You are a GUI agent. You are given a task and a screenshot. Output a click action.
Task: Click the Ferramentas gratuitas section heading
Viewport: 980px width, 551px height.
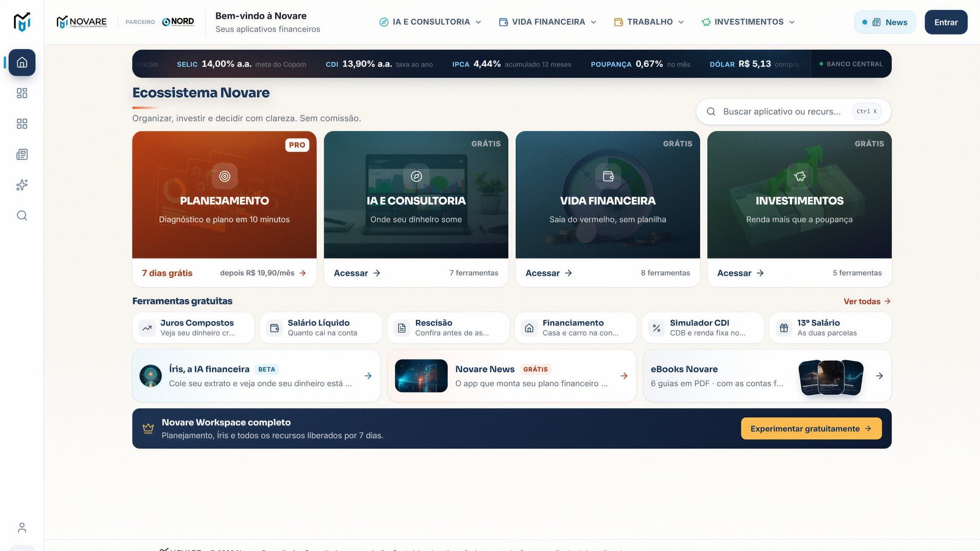(182, 301)
